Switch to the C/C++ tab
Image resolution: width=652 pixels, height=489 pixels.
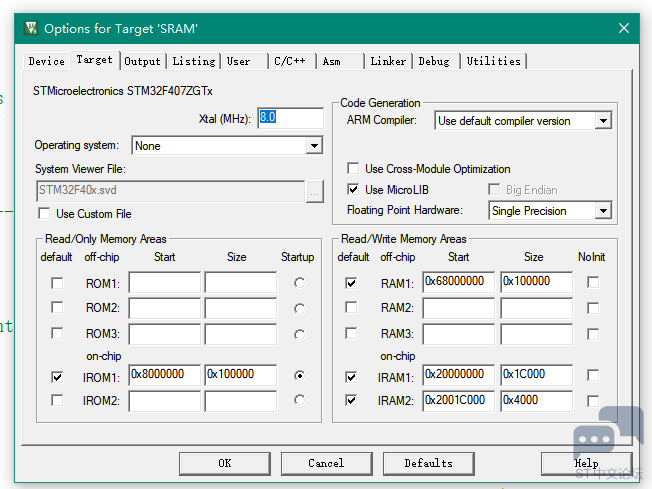point(290,61)
